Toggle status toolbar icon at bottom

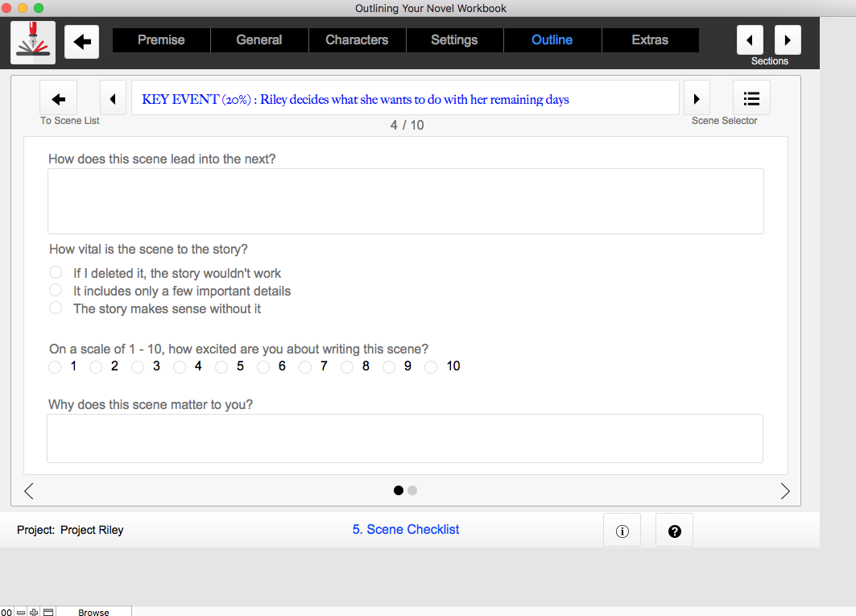[x=48, y=612]
